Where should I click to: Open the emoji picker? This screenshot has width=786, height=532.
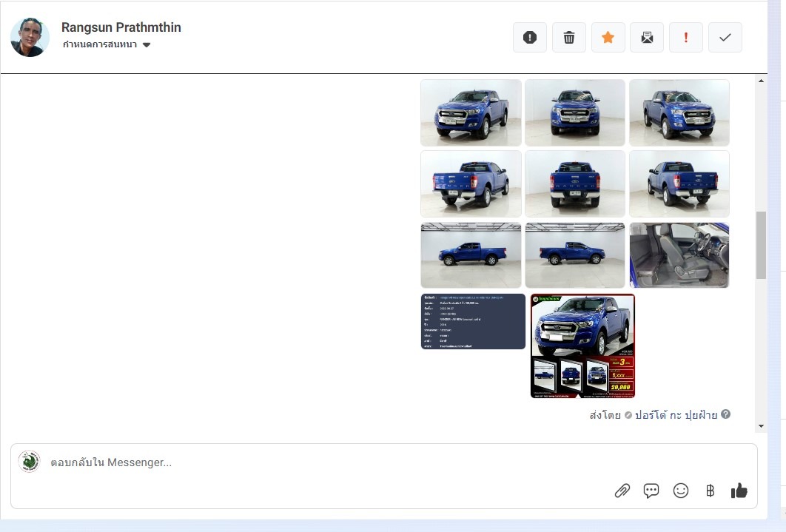click(x=681, y=491)
